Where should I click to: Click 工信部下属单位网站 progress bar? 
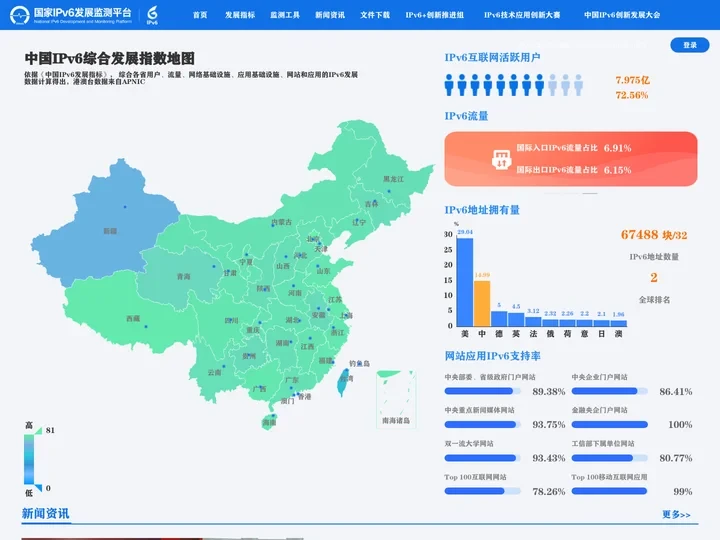[x=609, y=458]
